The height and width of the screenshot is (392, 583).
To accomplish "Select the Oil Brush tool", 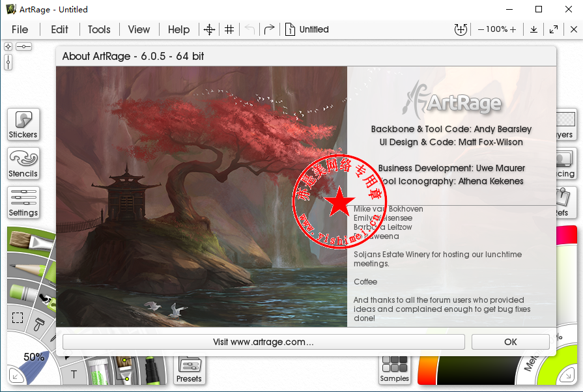I will point(31,241).
